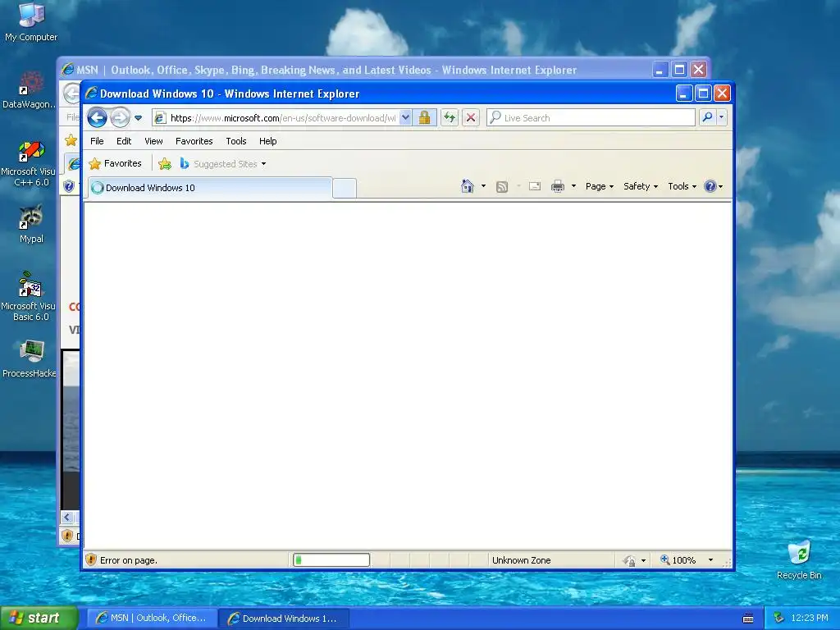840x630 pixels.
Task: Select the DataWagon desktop shortcut
Action: [x=30, y=90]
